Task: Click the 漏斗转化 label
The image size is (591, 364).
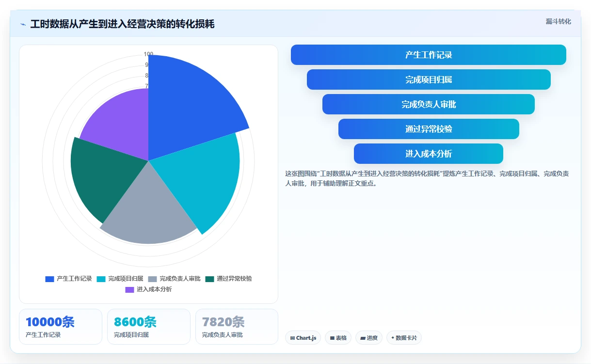Action: (559, 22)
